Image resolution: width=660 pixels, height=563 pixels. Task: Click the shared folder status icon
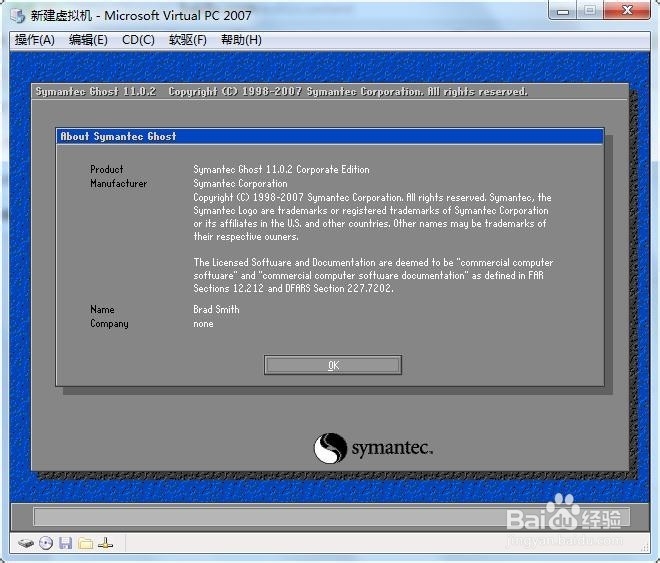tap(85, 543)
